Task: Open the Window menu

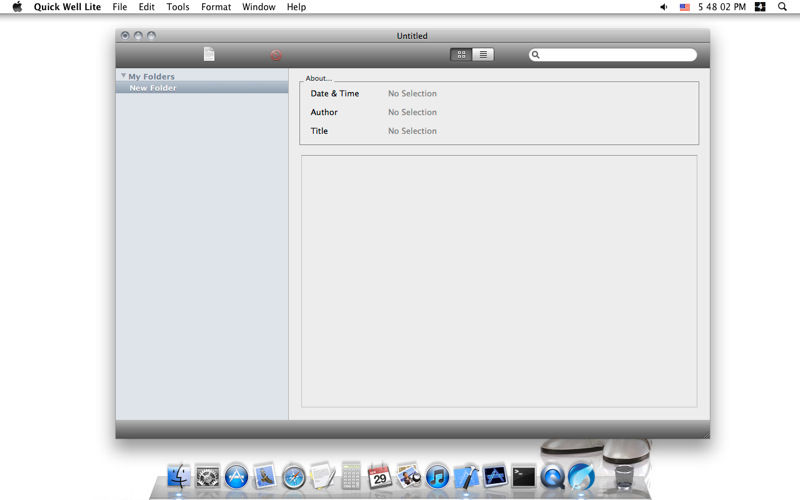Action: pyautogui.click(x=259, y=7)
